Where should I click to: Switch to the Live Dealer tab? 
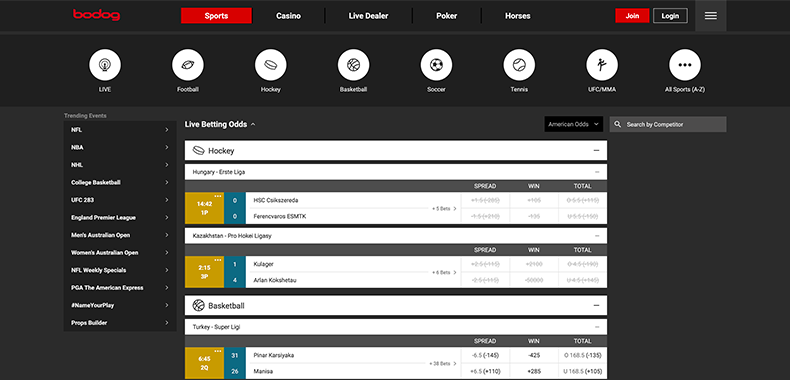pyautogui.click(x=368, y=16)
